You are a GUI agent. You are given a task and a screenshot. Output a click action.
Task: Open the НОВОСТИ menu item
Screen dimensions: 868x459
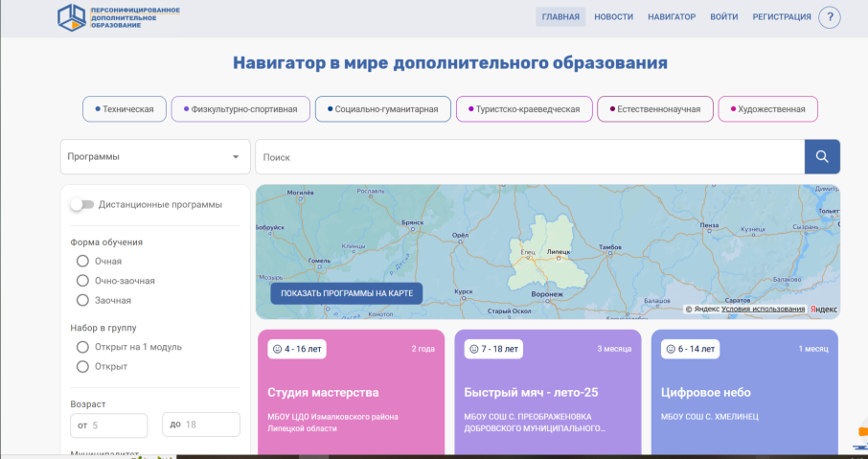pos(613,17)
